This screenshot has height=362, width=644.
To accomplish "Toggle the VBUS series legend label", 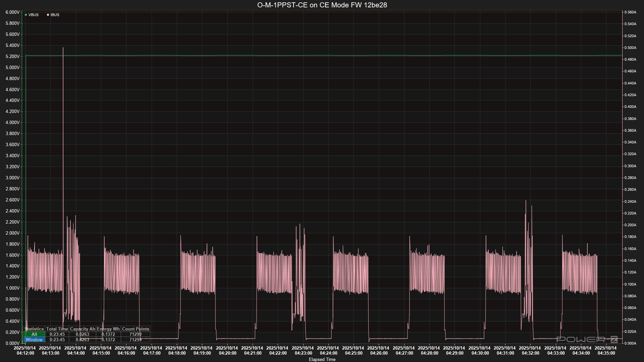I will tap(34, 15).
